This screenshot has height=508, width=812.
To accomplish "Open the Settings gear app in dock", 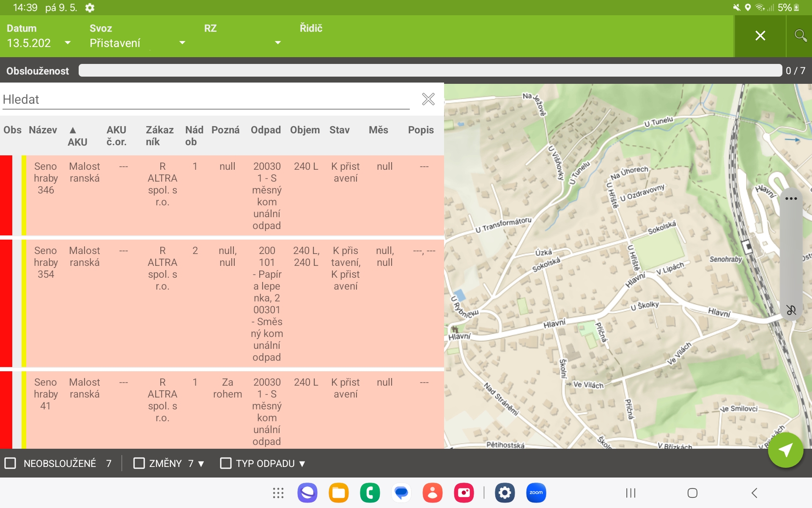I will click(x=505, y=493).
